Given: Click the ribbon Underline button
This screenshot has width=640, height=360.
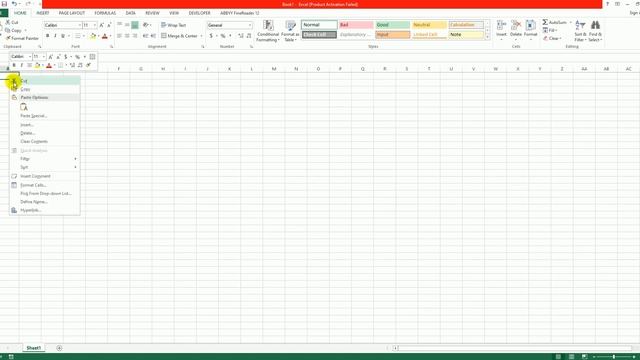Looking at the screenshot, I should (x=62, y=36).
